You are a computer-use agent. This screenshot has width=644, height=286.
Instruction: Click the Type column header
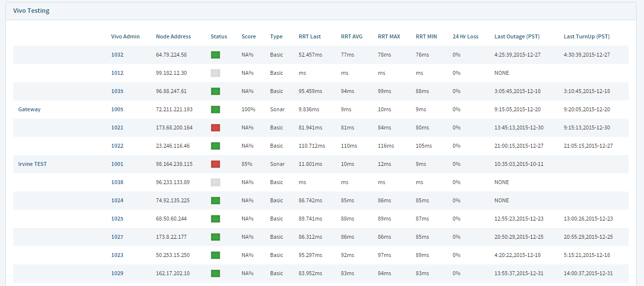coord(276,36)
